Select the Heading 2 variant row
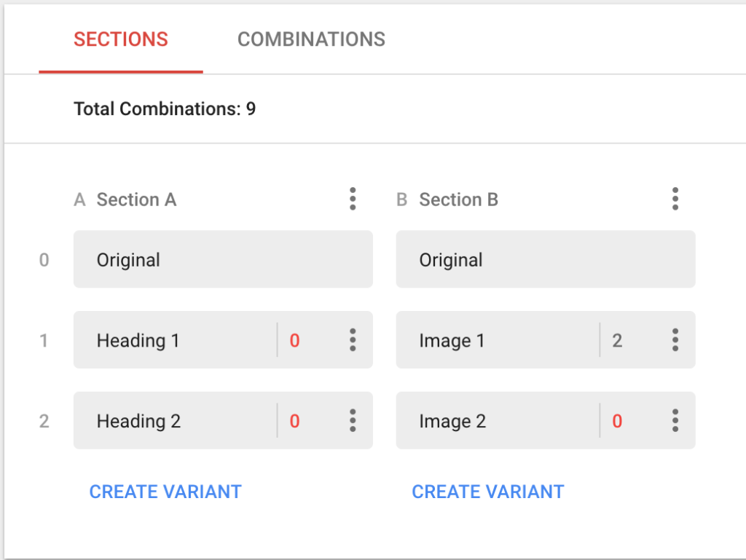The width and height of the screenshot is (746, 560). pos(173,421)
